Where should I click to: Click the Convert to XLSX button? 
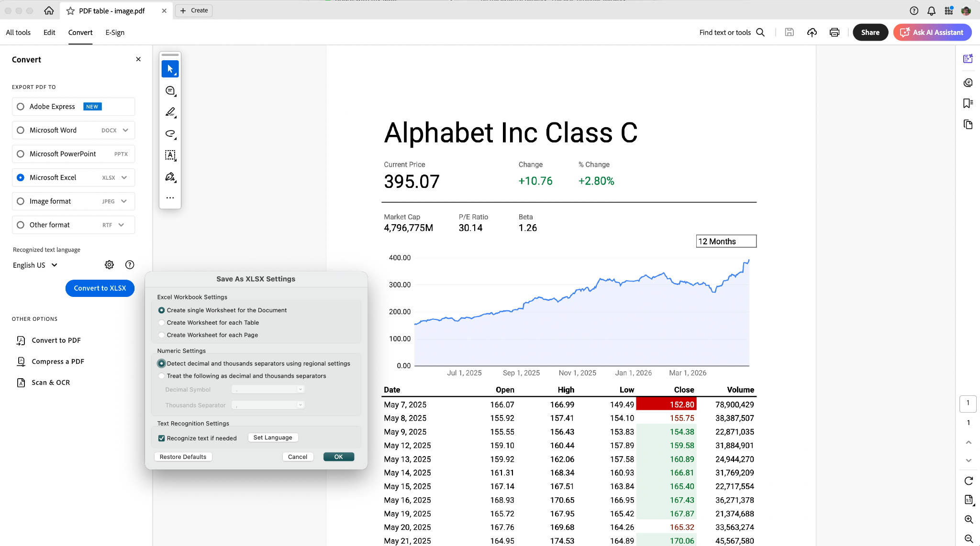click(100, 288)
